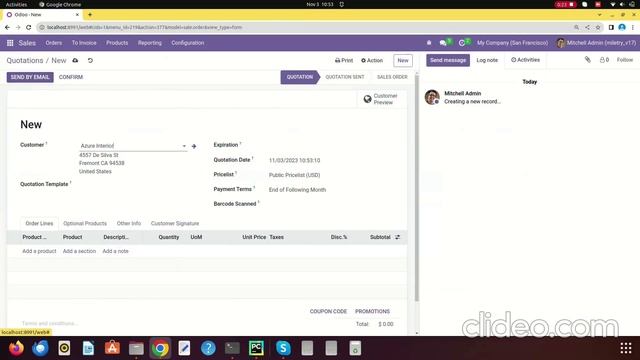The image size is (640, 360).
Task: Open PyCharm from the dock
Action: pos(256,348)
